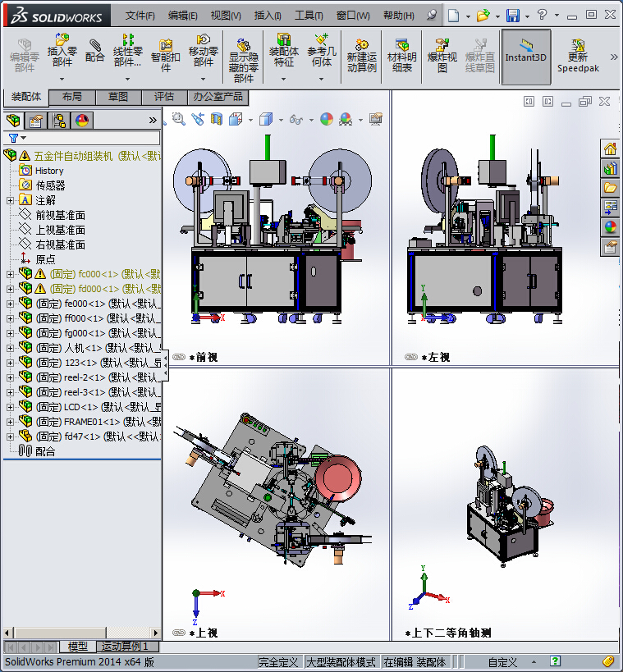Click the link views icon beside *前视
The width and height of the screenshot is (623, 672).
click(179, 357)
